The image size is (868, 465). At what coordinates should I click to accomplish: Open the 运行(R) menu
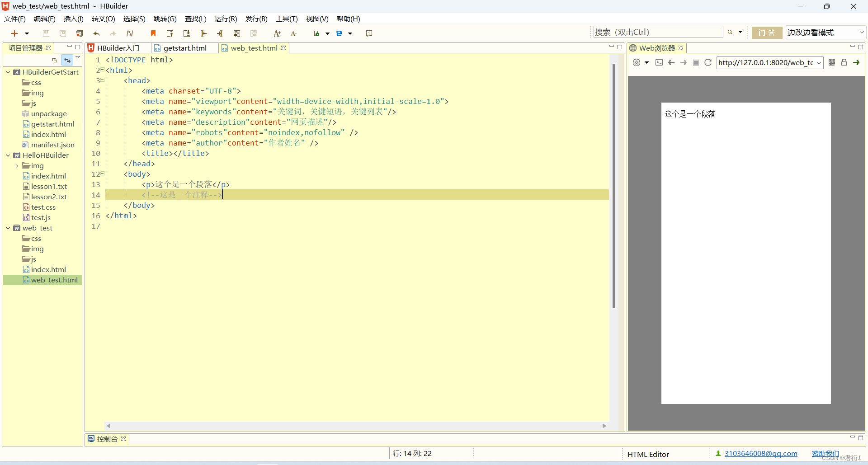226,19
